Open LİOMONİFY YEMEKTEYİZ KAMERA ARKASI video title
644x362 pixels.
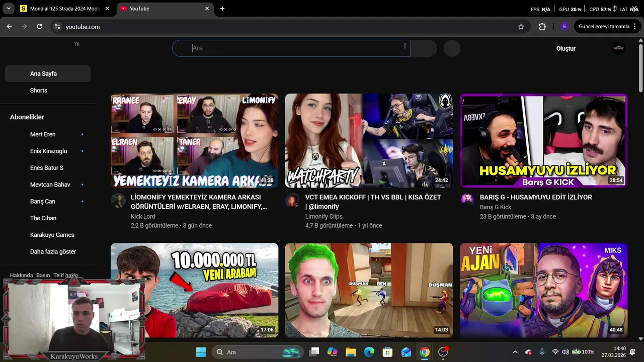(199, 202)
